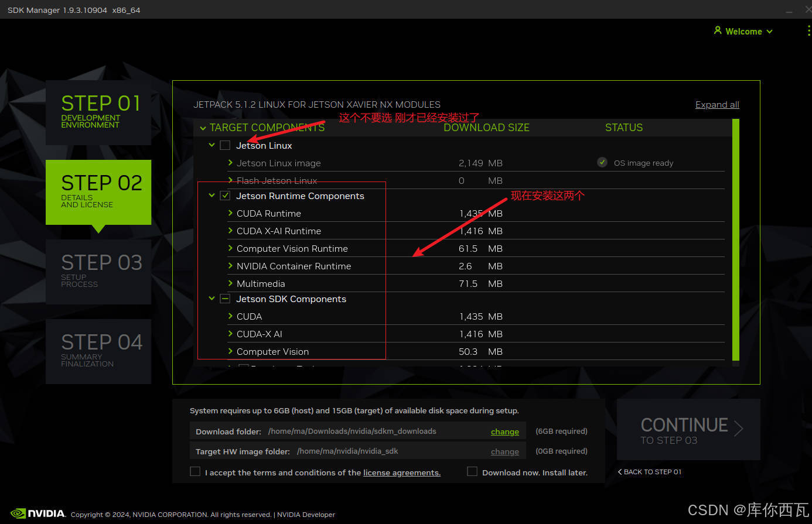Click the 2,149 MB size value

[x=480, y=163]
